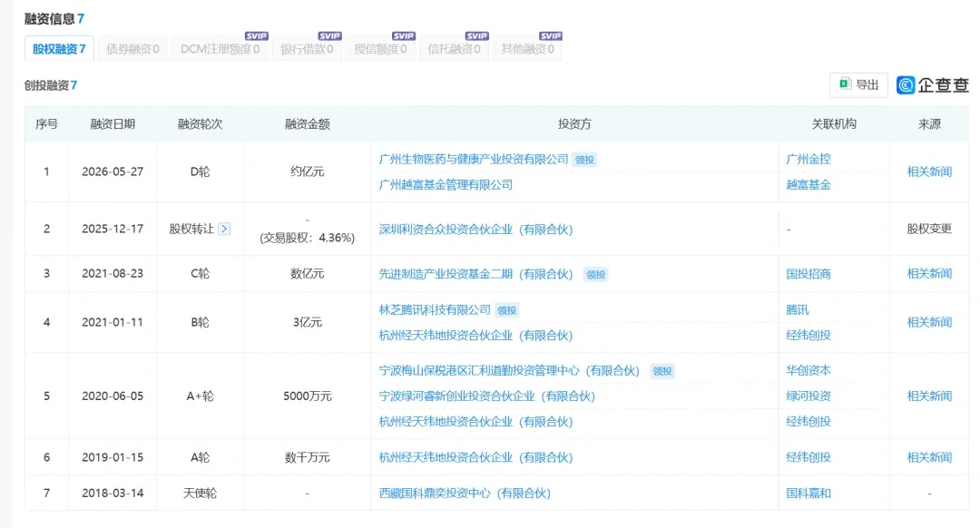Expand the 股权转让 arrow in row 2
This screenshot has width=980, height=528.
pos(224,229)
